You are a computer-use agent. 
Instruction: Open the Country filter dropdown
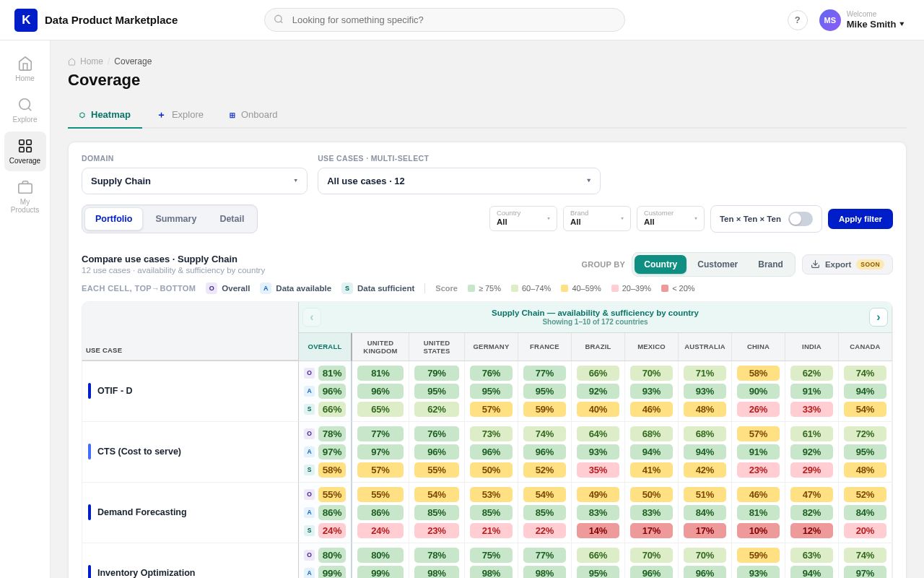click(523, 219)
